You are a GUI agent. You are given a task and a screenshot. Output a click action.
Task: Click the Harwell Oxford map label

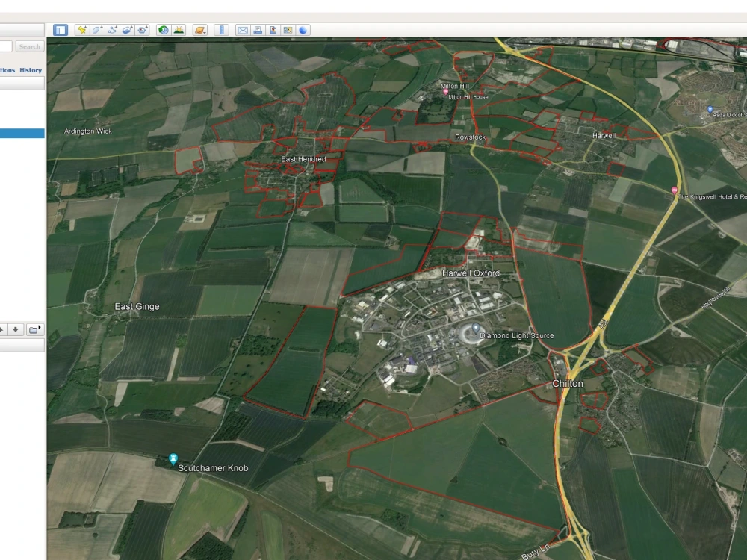pyautogui.click(x=471, y=273)
